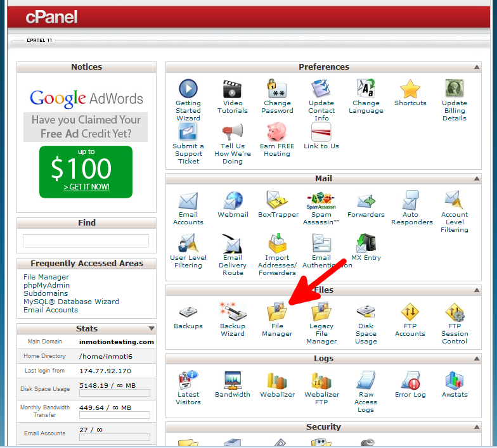
Task: Select the 174.77.92.170 last login IP
Action: click(x=105, y=371)
